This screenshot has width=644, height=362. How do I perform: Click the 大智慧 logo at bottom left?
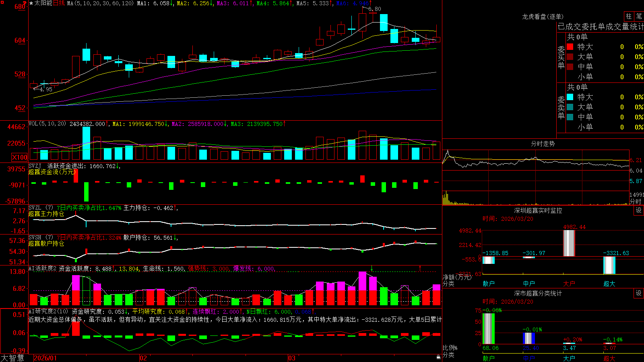click(x=12, y=358)
